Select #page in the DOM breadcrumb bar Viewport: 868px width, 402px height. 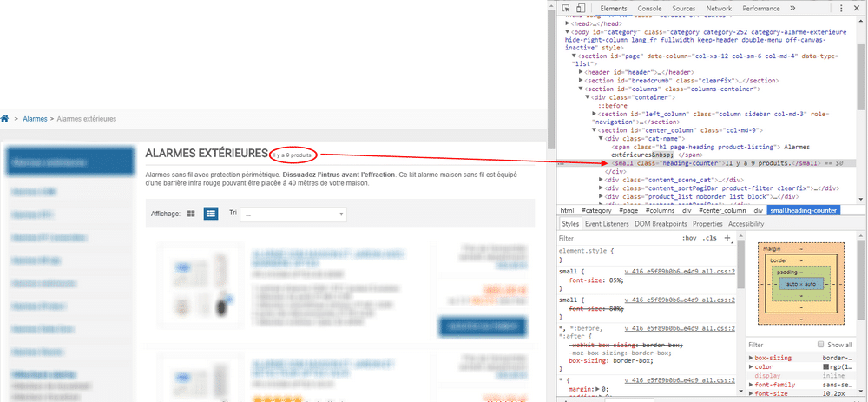[628, 210]
